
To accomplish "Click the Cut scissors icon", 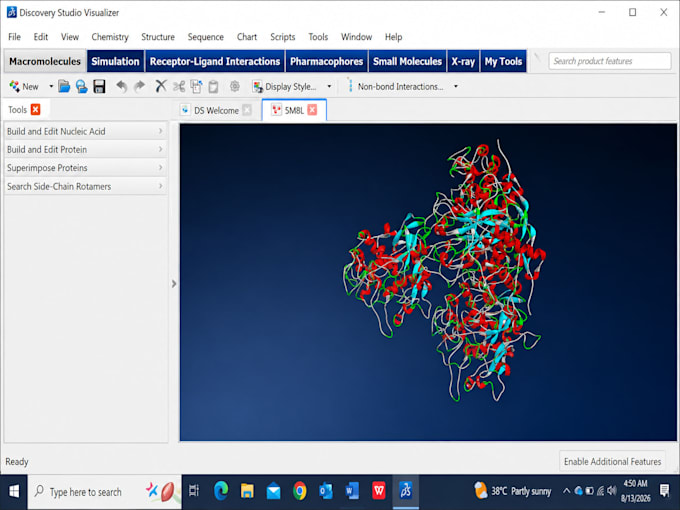I will pyautogui.click(x=179, y=87).
